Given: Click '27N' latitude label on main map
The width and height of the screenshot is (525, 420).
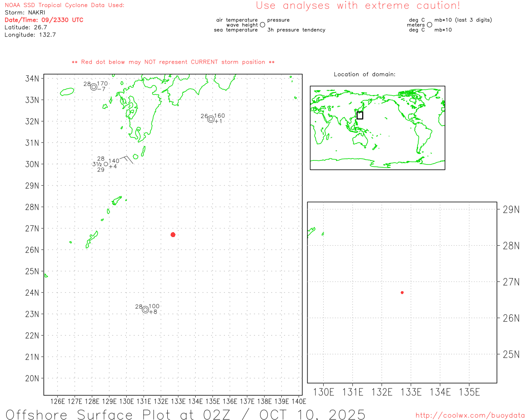Looking at the screenshot, I should [x=32, y=228].
